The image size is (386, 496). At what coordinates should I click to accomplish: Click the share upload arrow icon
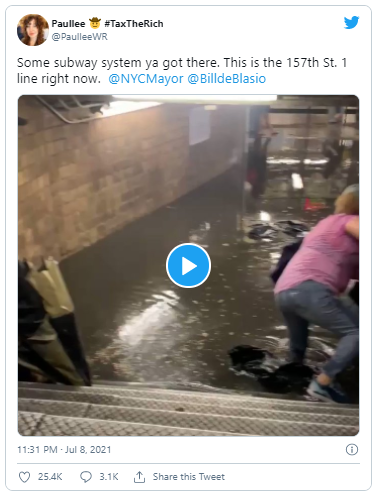pos(139,477)
